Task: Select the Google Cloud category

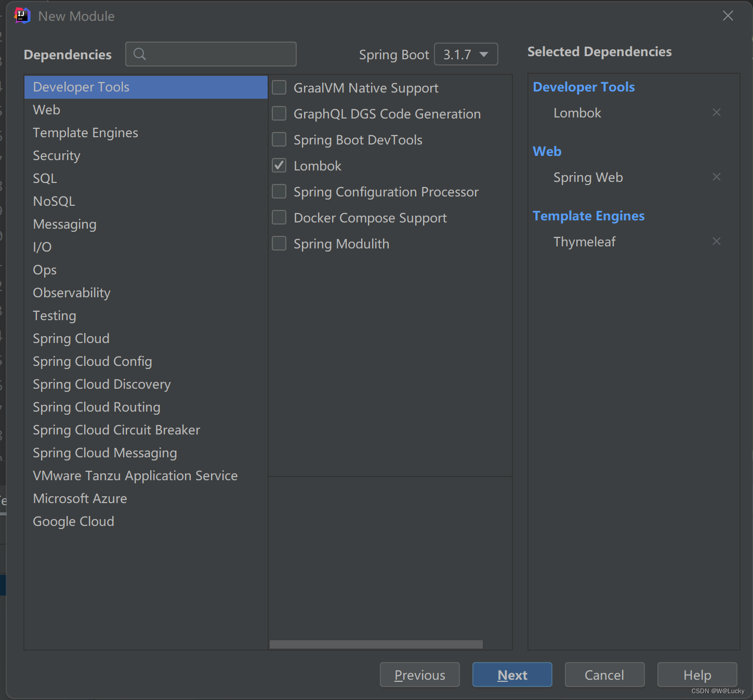Action: [146, 521]
